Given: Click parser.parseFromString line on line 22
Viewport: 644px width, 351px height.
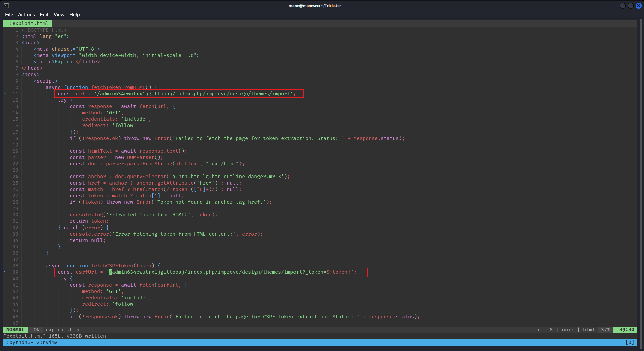Looking at the screenshot, I should coord(157,164).
